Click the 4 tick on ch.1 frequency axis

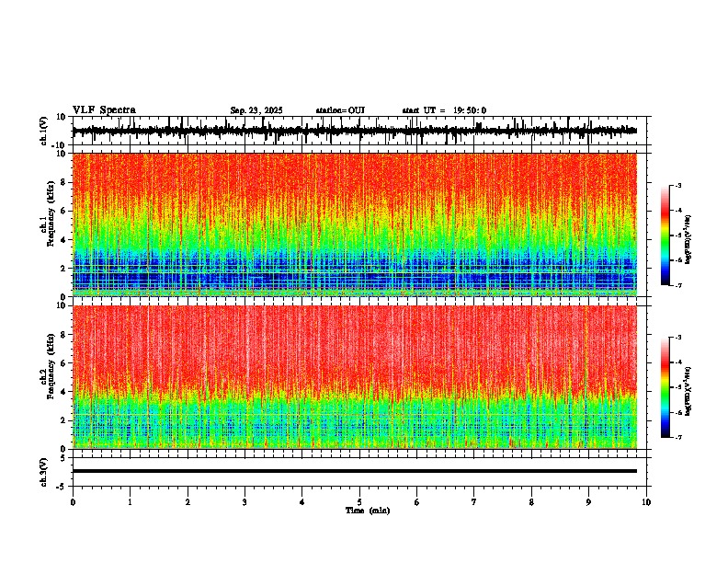coord(64,240)
